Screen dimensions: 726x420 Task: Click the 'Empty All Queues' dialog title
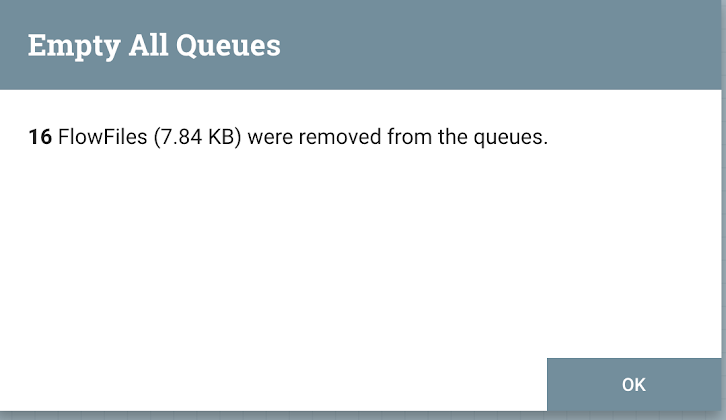click(154, 45)
